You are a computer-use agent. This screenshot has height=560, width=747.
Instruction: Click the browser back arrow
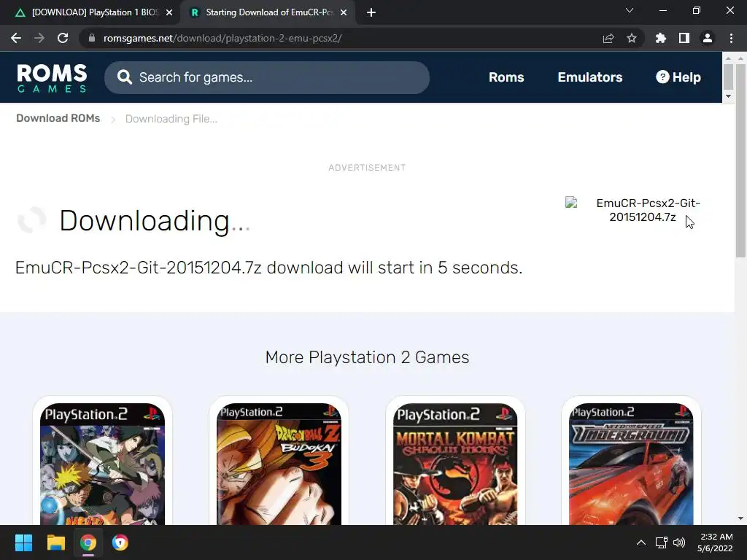pos(16,38)
